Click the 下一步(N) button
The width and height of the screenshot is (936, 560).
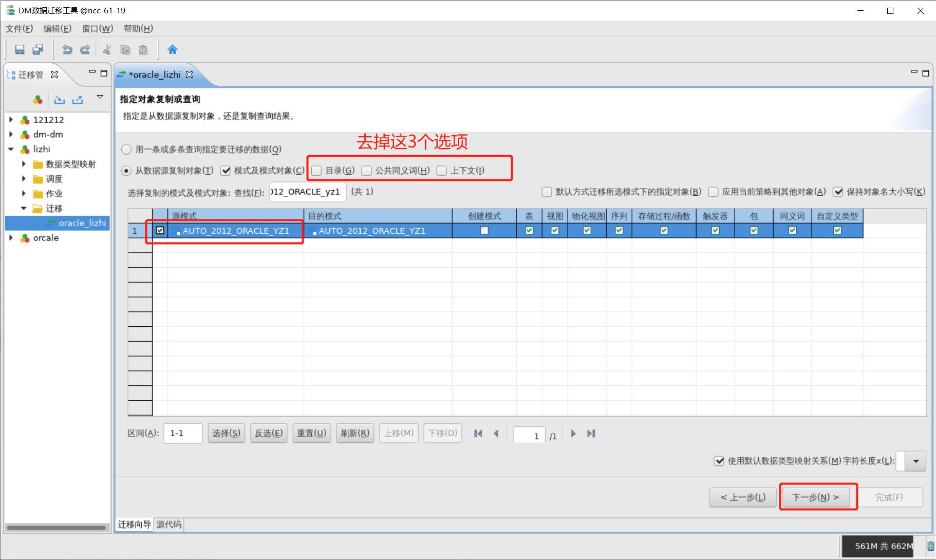tap(815, 497)
